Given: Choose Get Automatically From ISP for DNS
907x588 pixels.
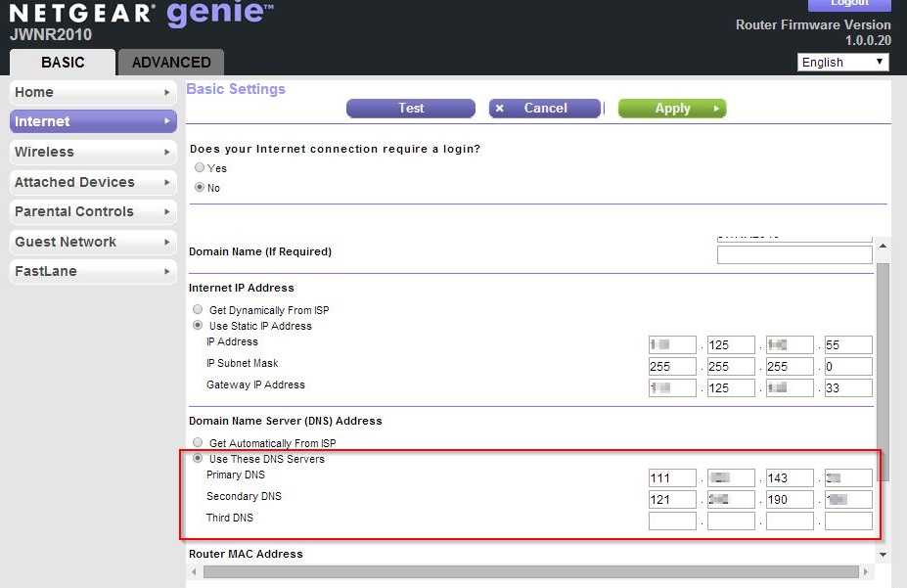Looking at the screenshot, I should pos(199,443).
